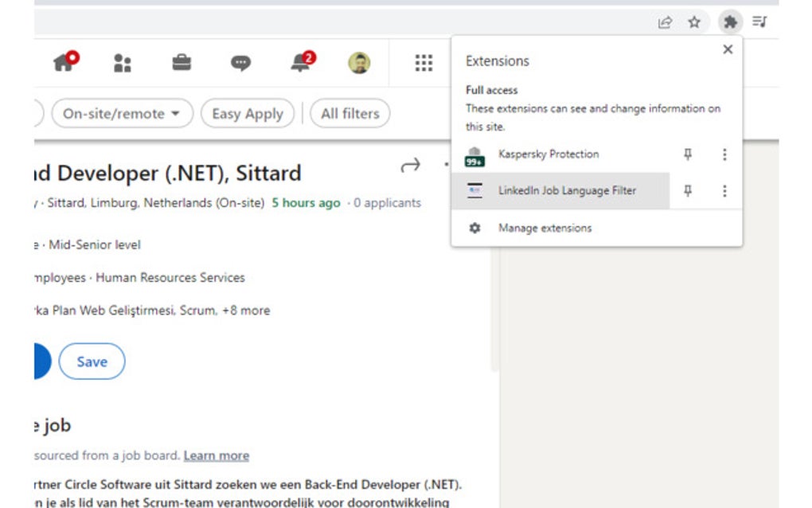Share the job via the arrow icon
Viewport: 812px width, 508px height.
[x=411, y=165]
